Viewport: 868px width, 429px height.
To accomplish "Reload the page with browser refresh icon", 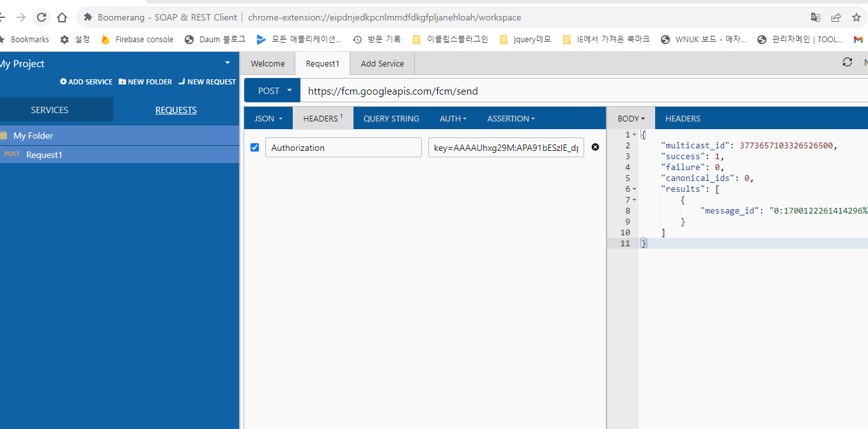I will (x=42, y=17).
